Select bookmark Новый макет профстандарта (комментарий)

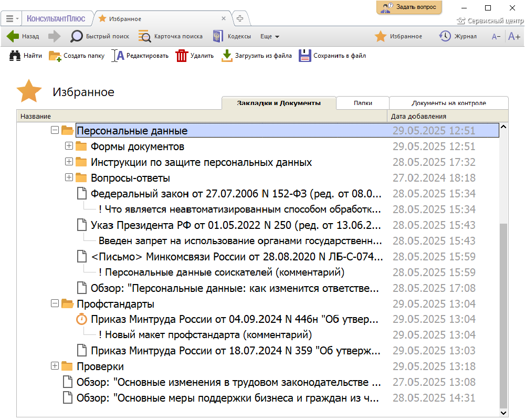click(x=205, y=334)
